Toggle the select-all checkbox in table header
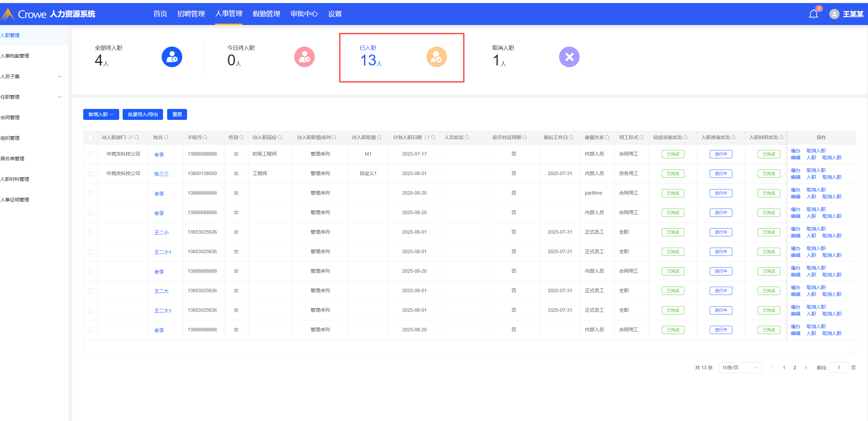This screenshot has height=421, width=868. pos(90,137)
